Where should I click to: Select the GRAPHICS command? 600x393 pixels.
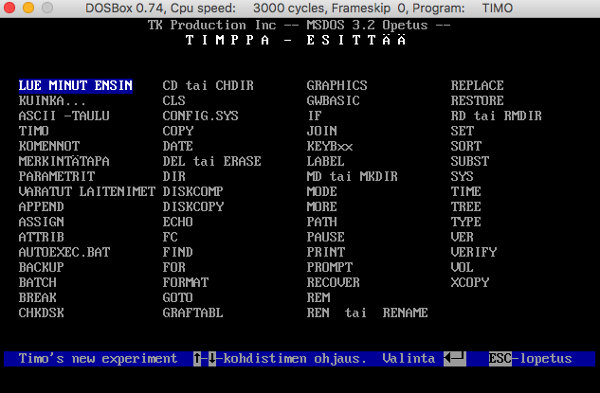(x=337, y=85)
